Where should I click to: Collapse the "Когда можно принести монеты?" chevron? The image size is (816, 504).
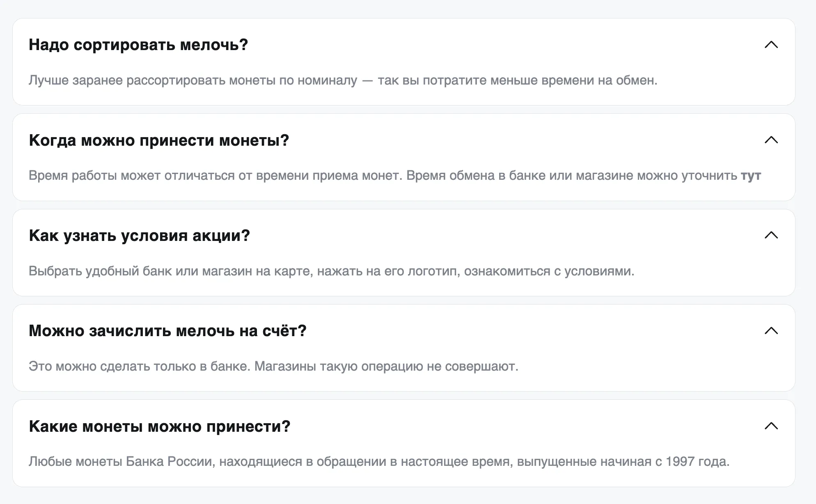click(x=771, y=140)
